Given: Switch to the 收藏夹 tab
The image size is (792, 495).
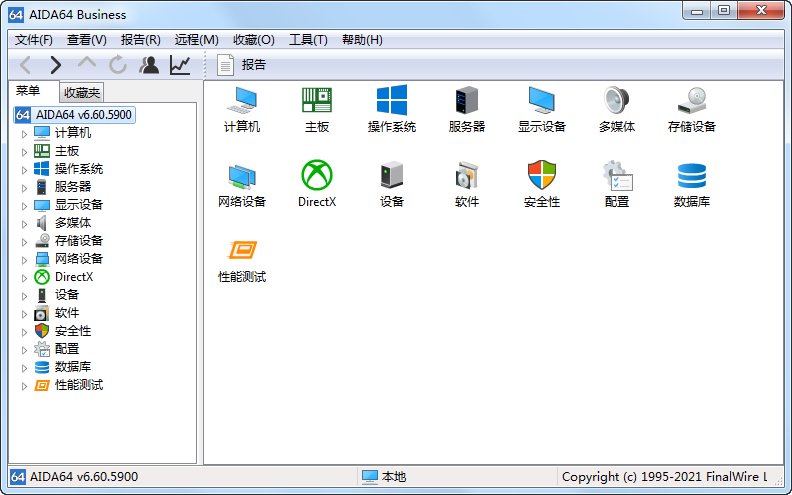Looking at the screenshot, I should 82,92.
